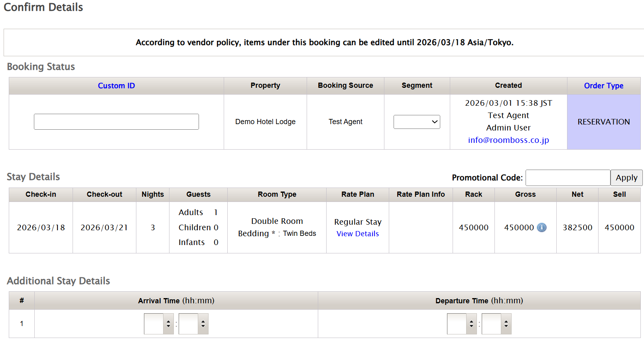644x340 pixels.
Task: Increase the arrival minutes with up arrow
Action: click(203, 321)
